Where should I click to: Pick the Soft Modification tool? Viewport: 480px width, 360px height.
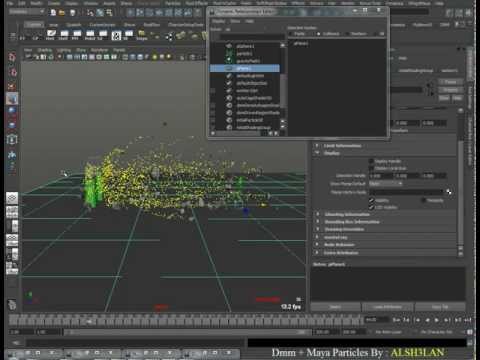12,154
